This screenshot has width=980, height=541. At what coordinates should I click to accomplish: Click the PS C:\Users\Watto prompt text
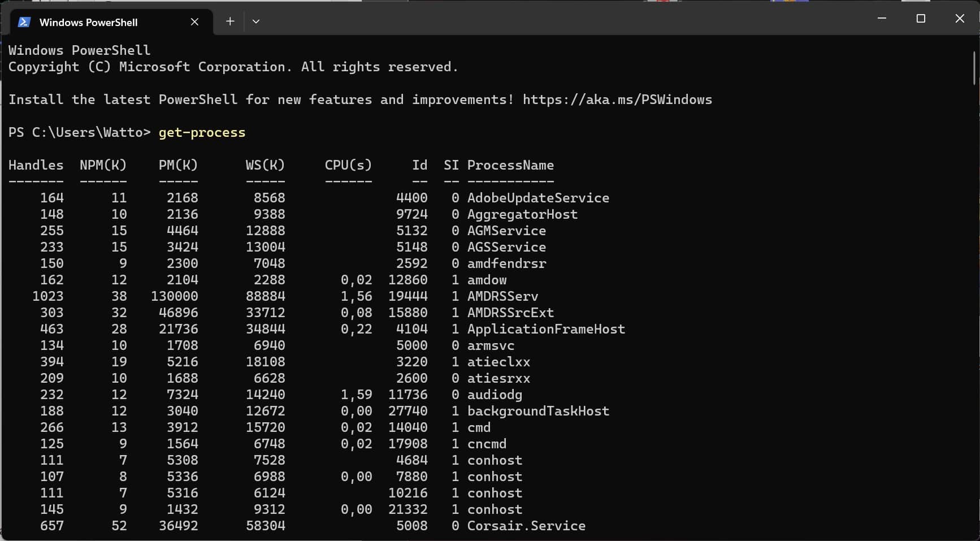[79, 133]
